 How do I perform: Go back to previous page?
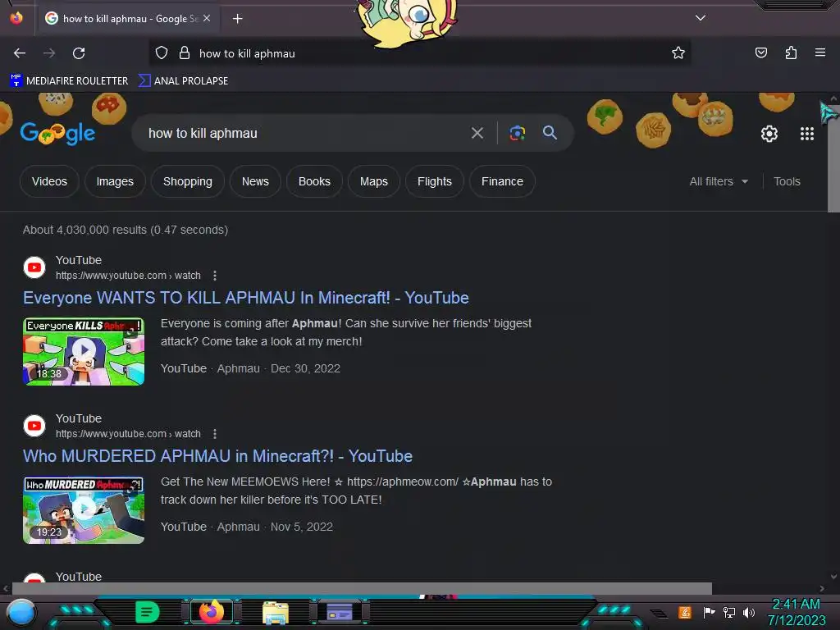tap(20, 53)
